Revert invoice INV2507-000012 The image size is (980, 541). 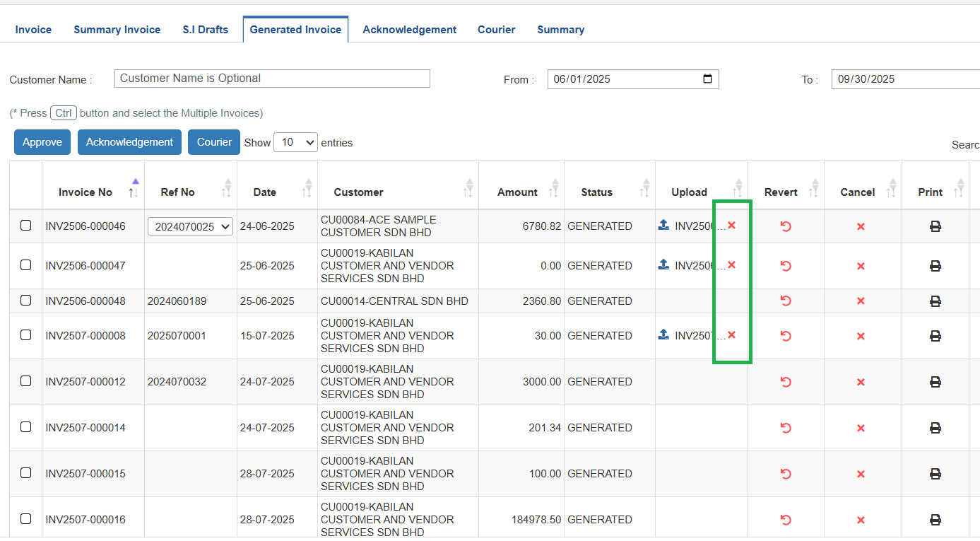click(x=786, y=382)
